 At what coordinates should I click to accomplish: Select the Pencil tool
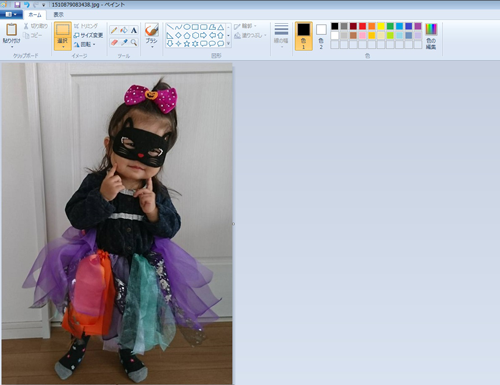pyautogui.click(x=114, y=30)
